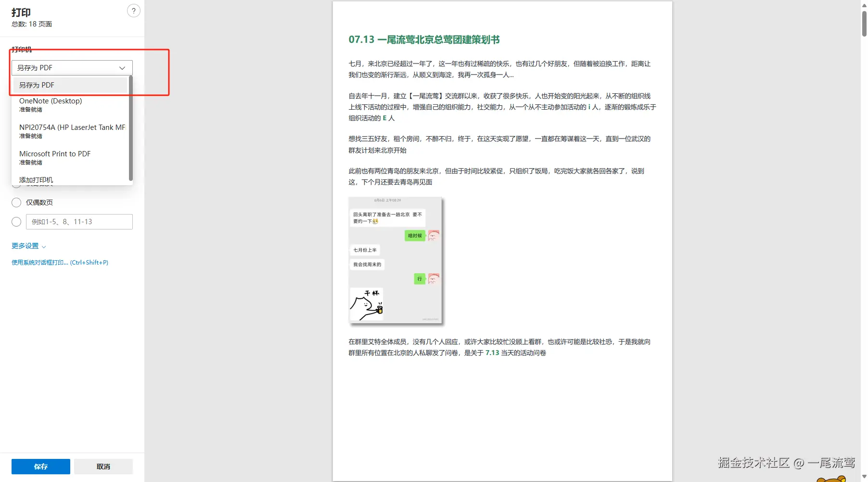868x482 pixels.
Task: Click the 取消 button
Action: [103, 467]
